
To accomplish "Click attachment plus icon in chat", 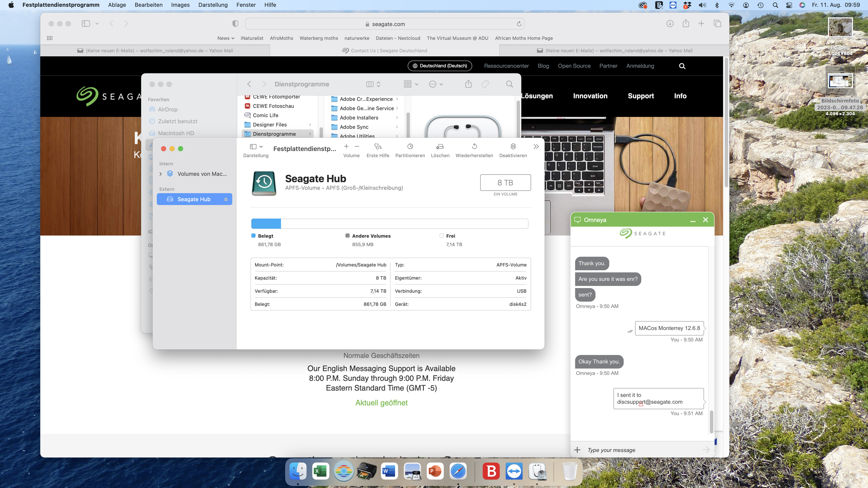I will point(577,450).
